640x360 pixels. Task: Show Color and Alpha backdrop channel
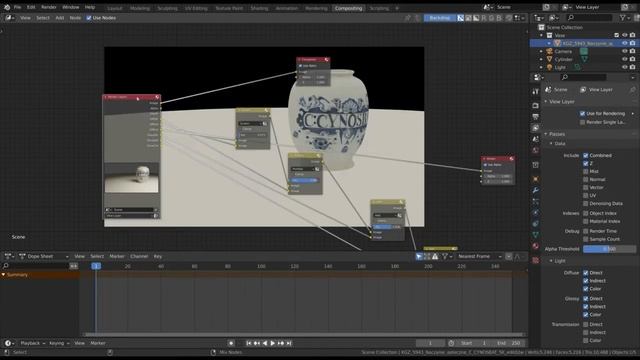click(460, 18)
